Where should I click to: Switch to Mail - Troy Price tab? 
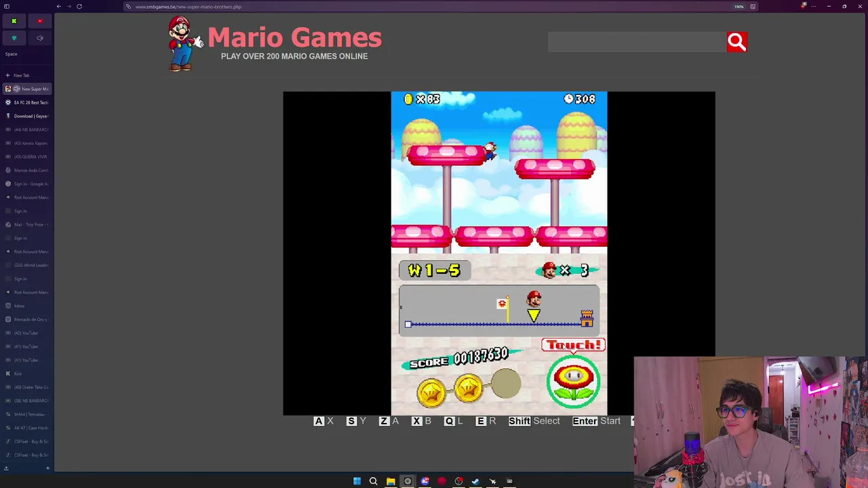tap(26, 224)
